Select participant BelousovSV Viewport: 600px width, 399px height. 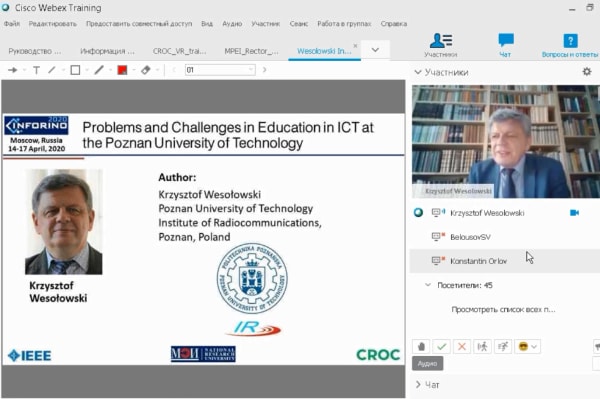470,237
